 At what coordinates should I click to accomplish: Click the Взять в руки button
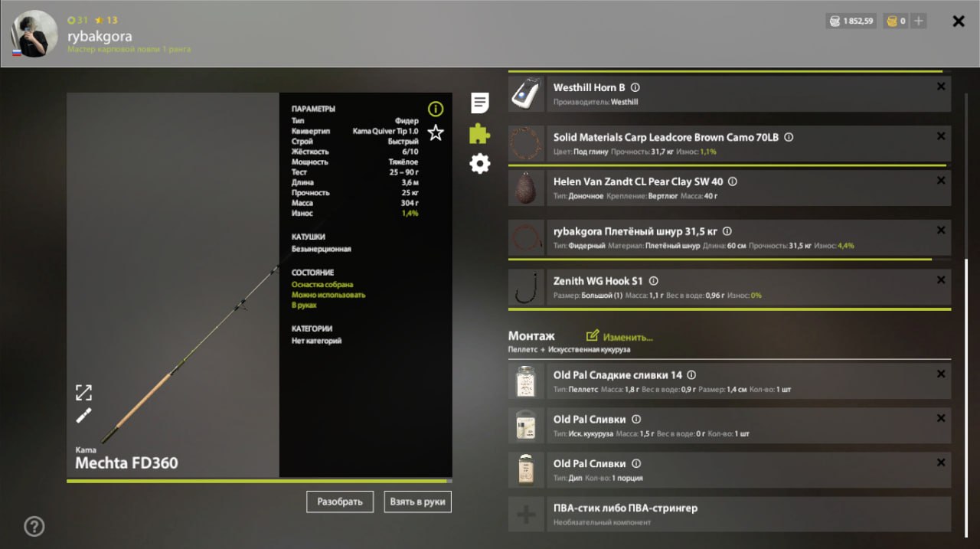(418, 502)
